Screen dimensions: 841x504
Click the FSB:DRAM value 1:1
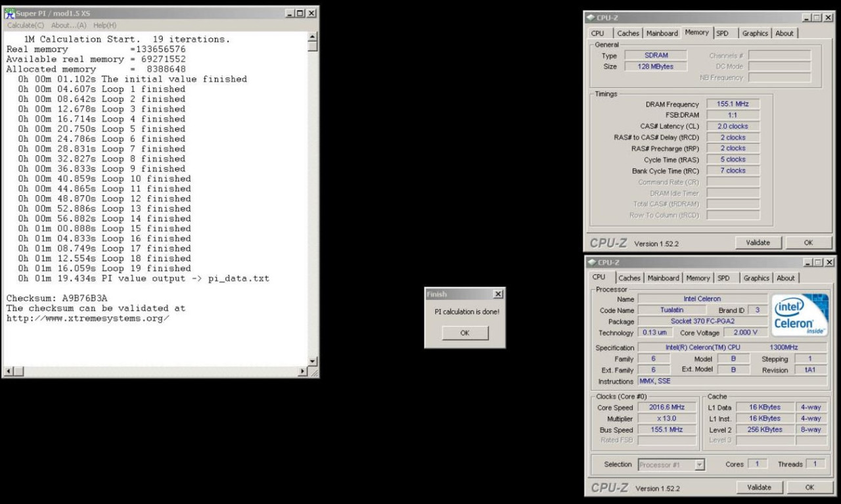733,115
